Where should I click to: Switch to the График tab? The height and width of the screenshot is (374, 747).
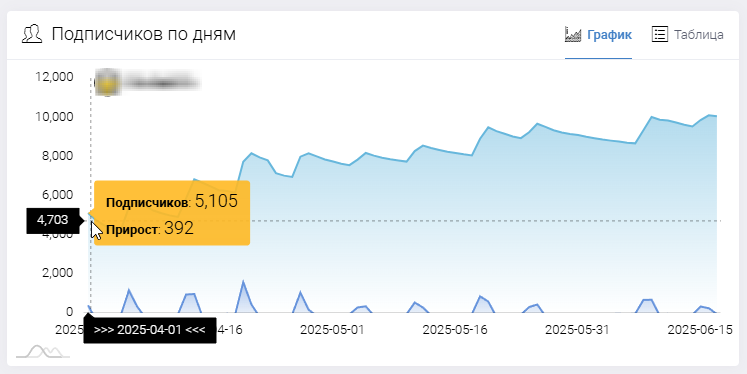click(x=598, y=35)
